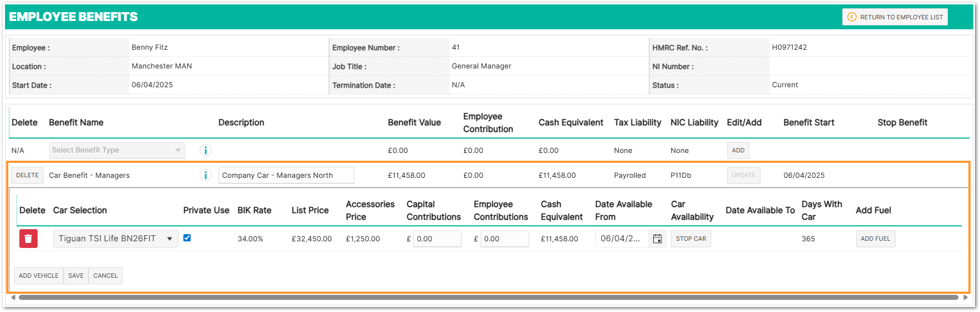Click info icon beside Car Benefit - Managers
This screenshot has height=312, width=980.
tap(205, 175)
